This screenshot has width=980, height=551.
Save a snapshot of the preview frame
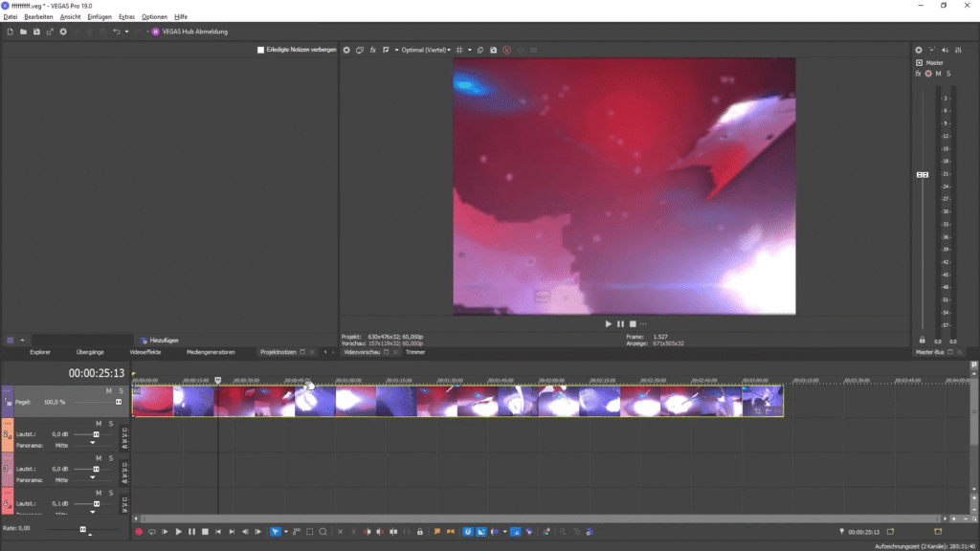(x=494, y=49)
